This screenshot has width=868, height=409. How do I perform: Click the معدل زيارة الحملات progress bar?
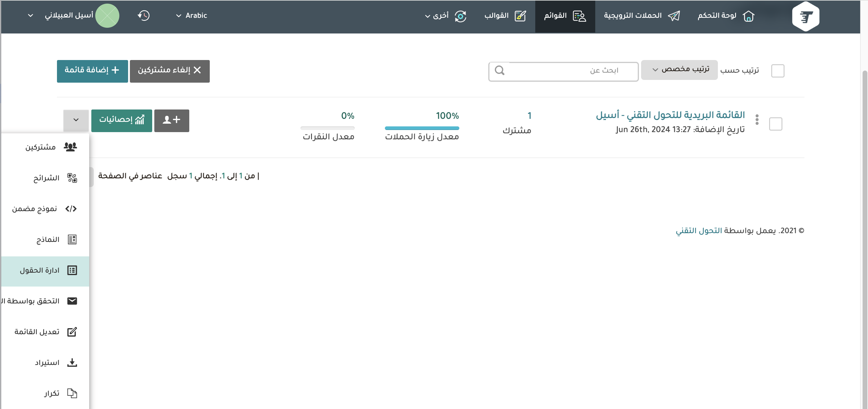[422, 128]
